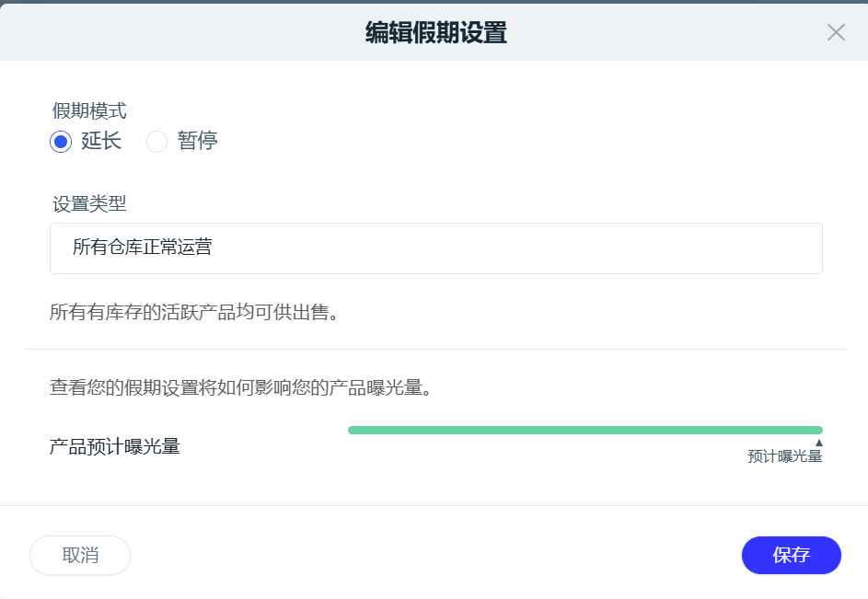This screenshot has width=868, height=599.
Task: Save settings with the 保存 button
Action: tap(791, 555)
